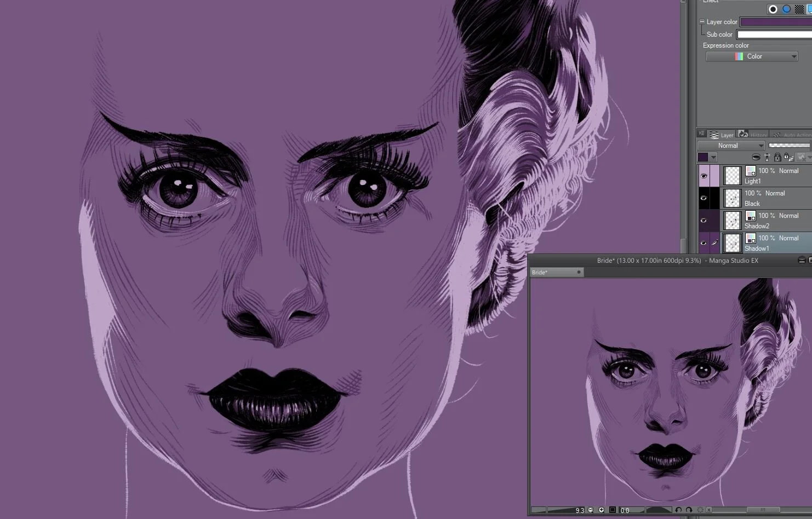Click the Light1 layer color icon

tap(751, 171)
